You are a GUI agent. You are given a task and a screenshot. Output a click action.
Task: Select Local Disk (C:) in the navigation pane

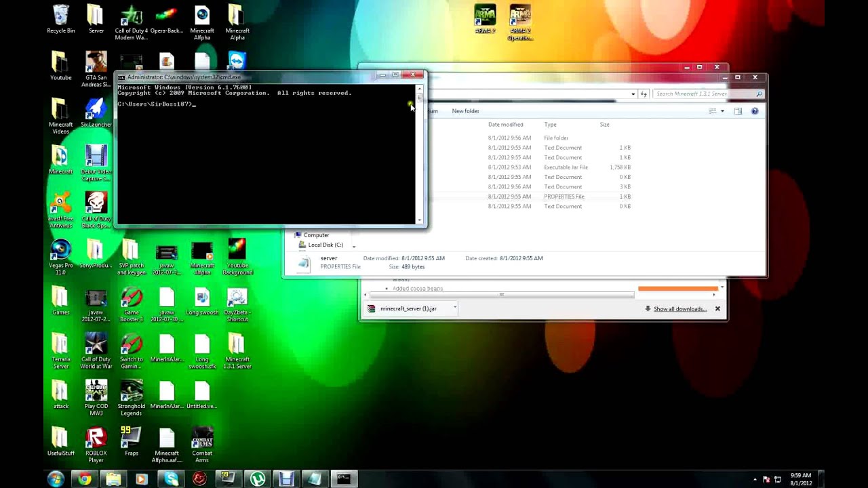pyautogui.click(x=325, y=245)
